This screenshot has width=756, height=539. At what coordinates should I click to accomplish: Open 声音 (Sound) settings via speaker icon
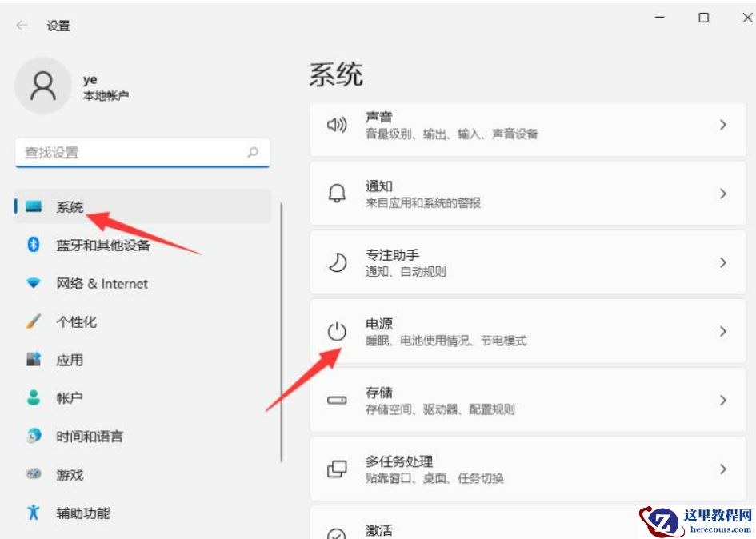pyautogui.click(x=336, y=123)
